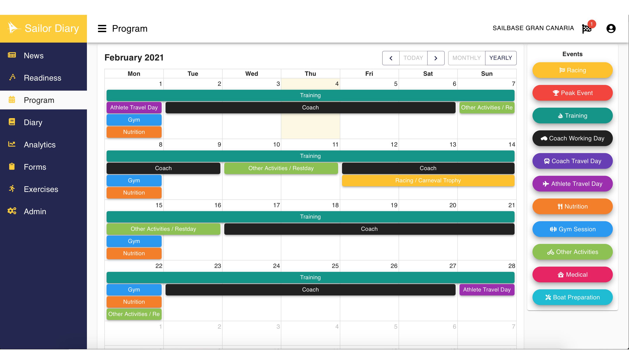This screenshot has height=364, width=629.
Task: Open the Forms menu item
Action: [43, 167]
